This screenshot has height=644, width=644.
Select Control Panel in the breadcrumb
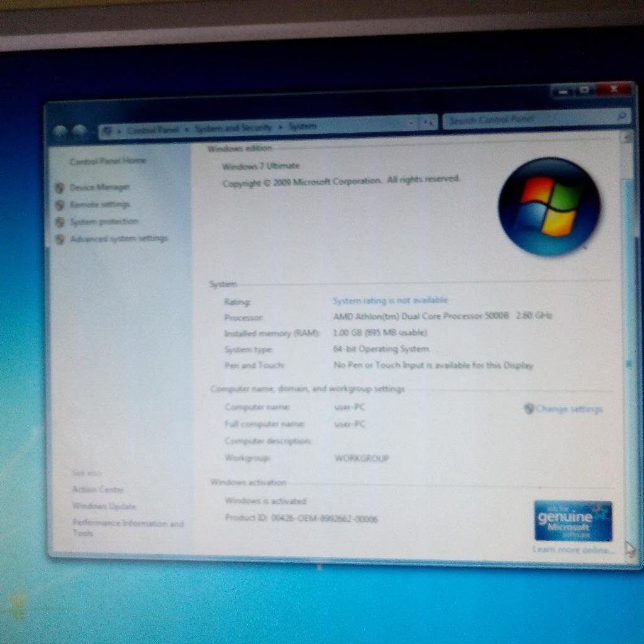[x=153, y=130]
